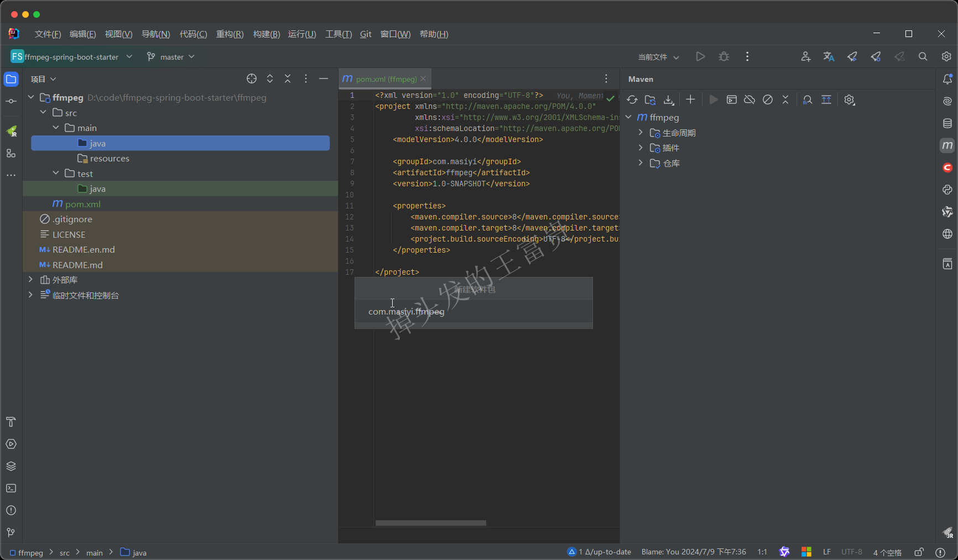958x560 pixels.
Task: Open the More tool windows ellipsis
Action: [11, 175]
